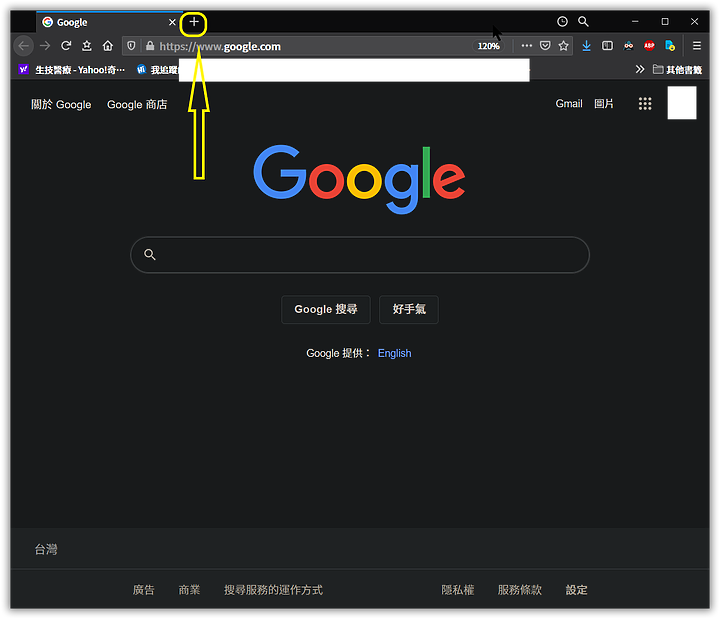Open 商業 footer link
Screen dimensions: 720x619
pos(190,590)
